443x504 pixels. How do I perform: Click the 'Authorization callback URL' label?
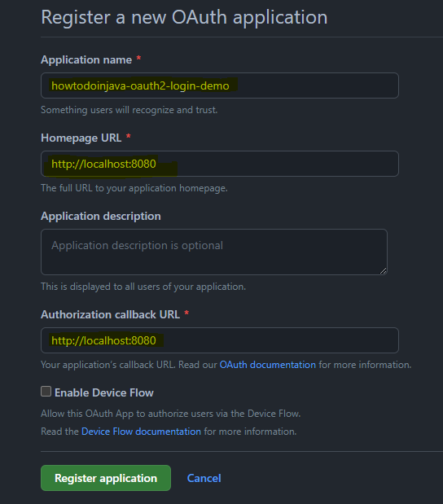click(110, 314)
